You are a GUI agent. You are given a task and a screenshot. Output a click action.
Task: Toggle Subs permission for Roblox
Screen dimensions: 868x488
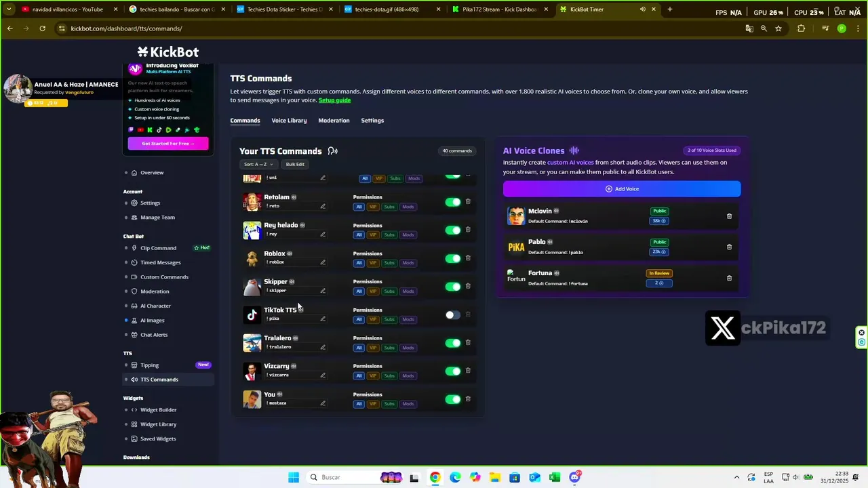click(389, 263)
